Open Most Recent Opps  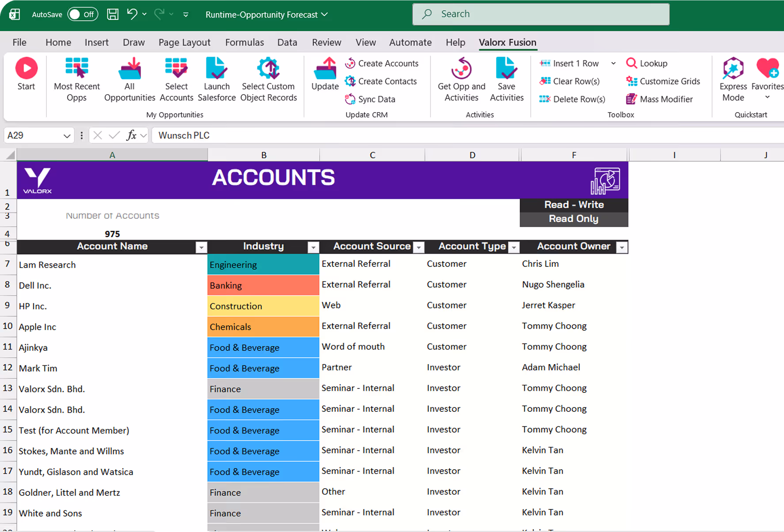coord(77,79)
